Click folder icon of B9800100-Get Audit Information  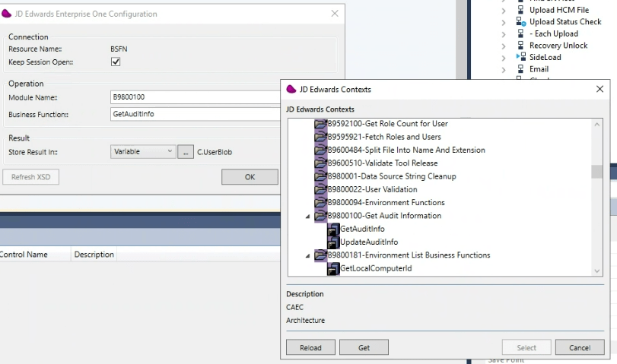click(321, 216)
